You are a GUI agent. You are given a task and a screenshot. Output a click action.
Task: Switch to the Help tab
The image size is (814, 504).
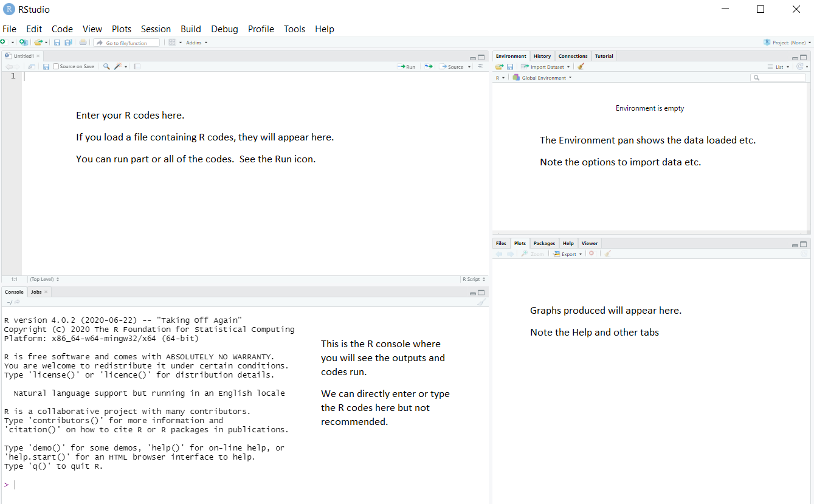pyautogui.click(x=568, y=243)
